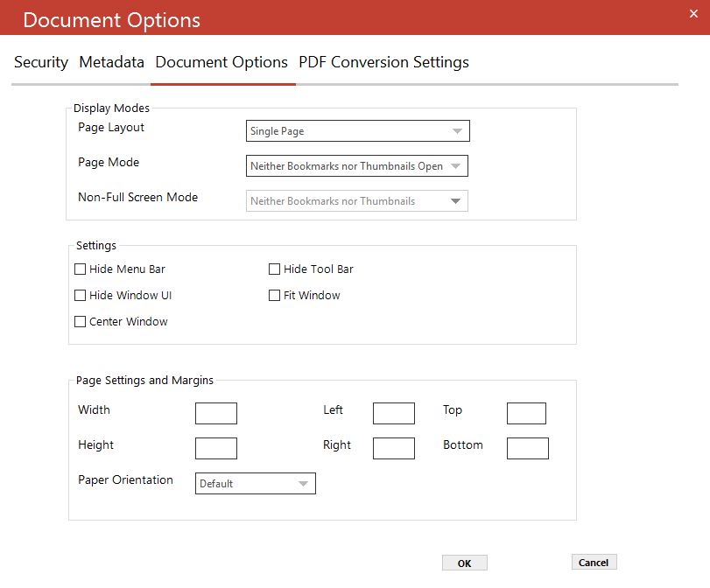Screen dimensions: 710x588
Task: Enable the Fit Window checkbox
Action: tap(274, 296)
